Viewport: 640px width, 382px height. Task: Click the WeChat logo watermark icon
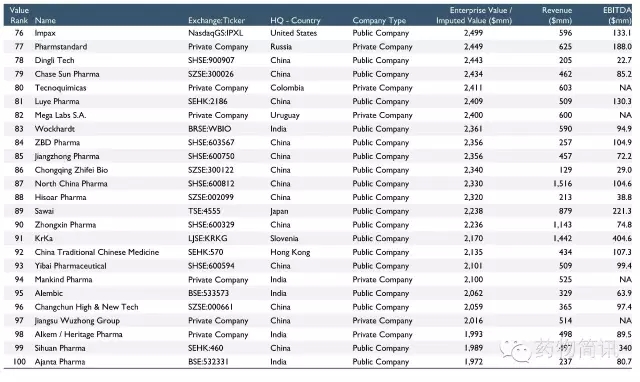516,350
